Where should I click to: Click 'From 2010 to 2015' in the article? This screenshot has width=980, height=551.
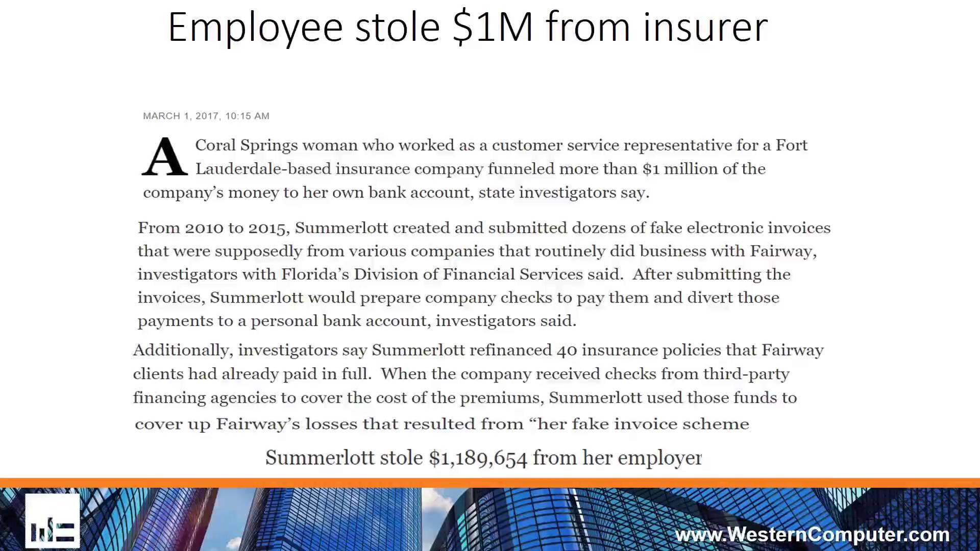pyautogui.click(x=211, y=228)
